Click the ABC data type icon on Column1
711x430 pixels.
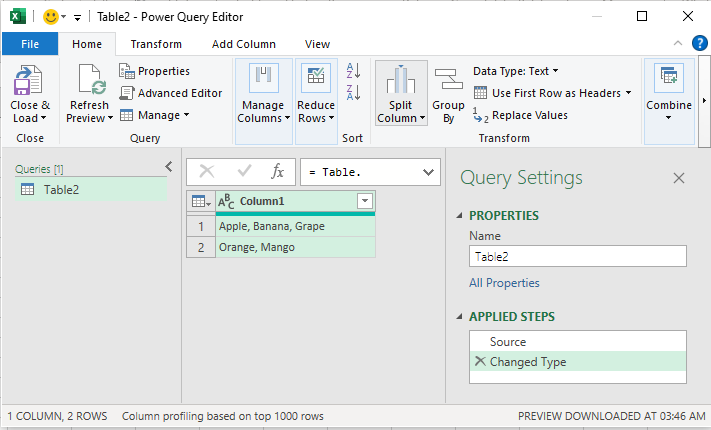[226, 201]
